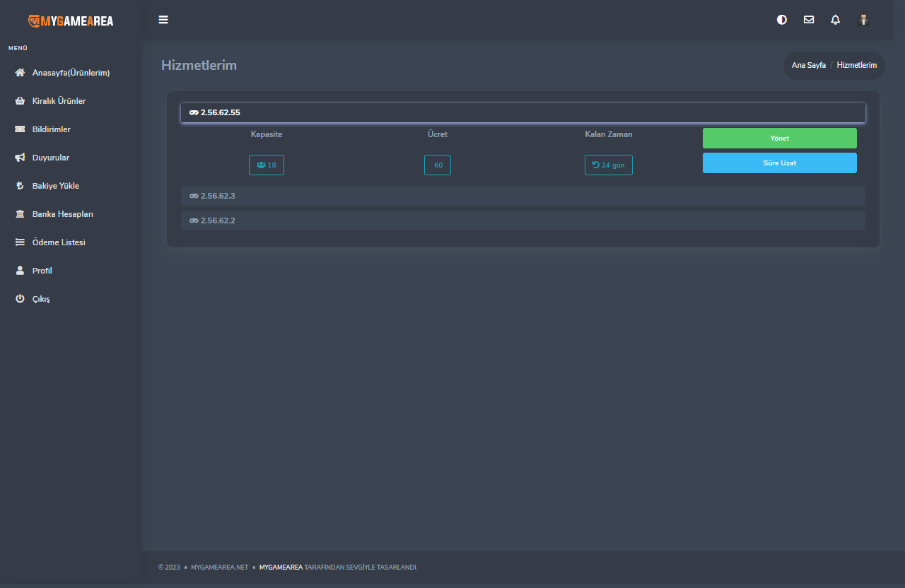This screenshot has width=905, height=588.
Task: Click the MyGameArea logo
Action: (71, 20)
